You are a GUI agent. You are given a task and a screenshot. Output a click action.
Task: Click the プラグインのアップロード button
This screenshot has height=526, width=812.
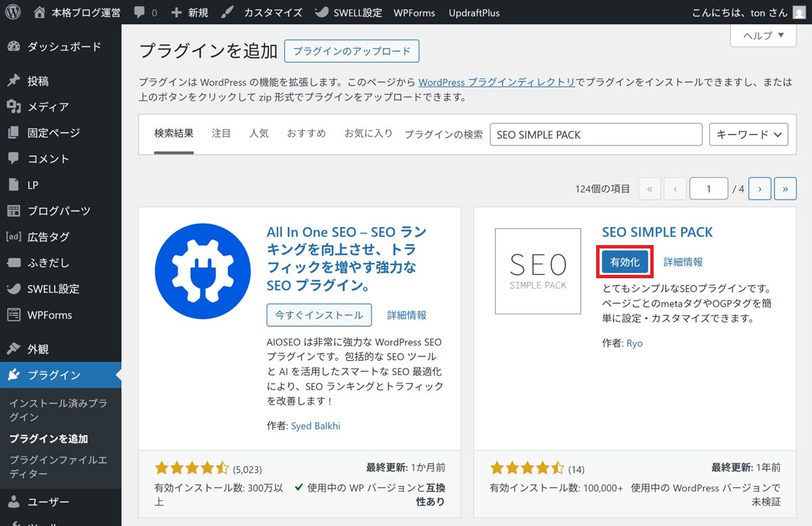(351, 51)
